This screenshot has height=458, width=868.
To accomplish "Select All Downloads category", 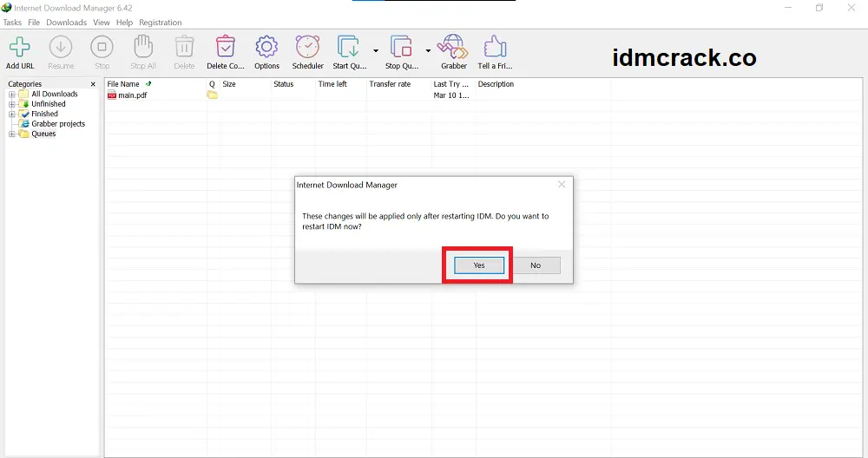I will click(x=54, y=94).
